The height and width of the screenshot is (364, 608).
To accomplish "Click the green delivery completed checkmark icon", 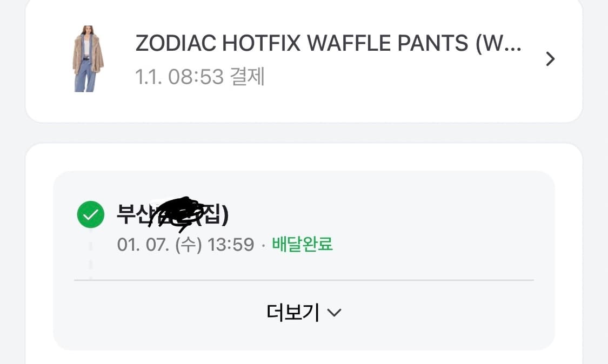I will tap(90, 214).
